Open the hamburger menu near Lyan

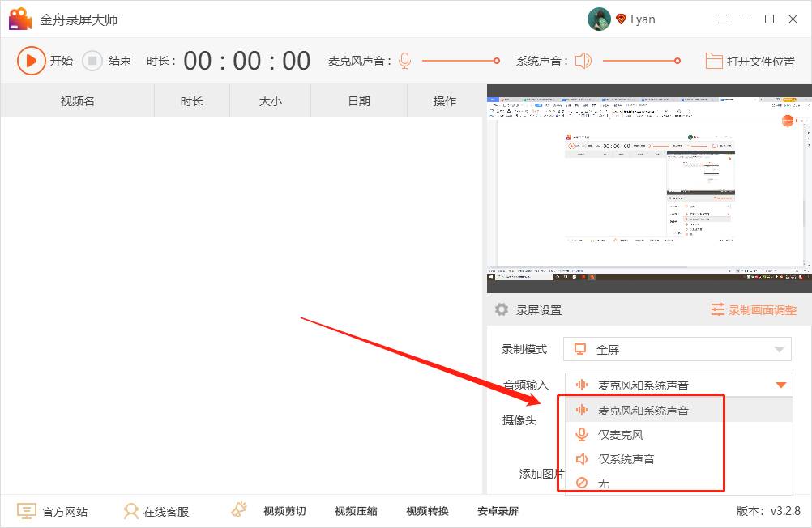click(722, 18)
